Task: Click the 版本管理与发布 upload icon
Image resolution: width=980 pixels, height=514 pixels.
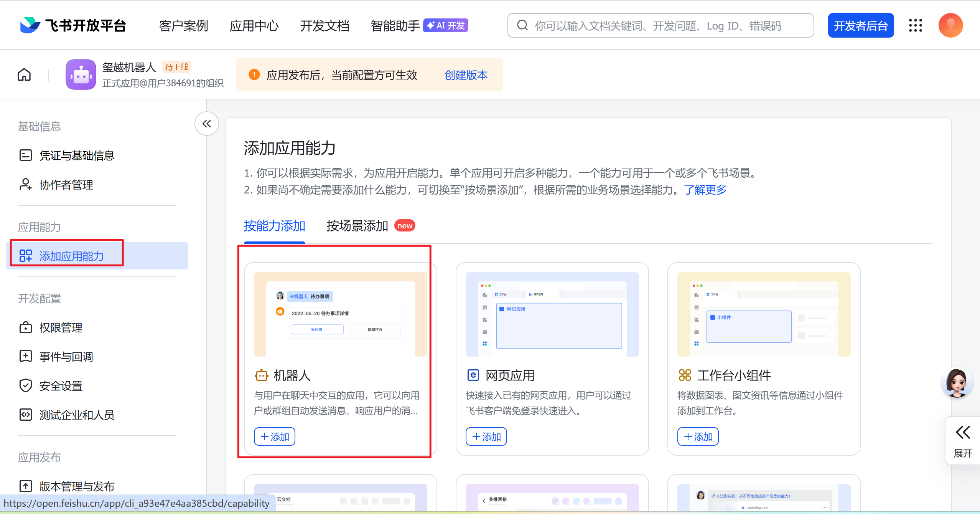Action: 26,486
